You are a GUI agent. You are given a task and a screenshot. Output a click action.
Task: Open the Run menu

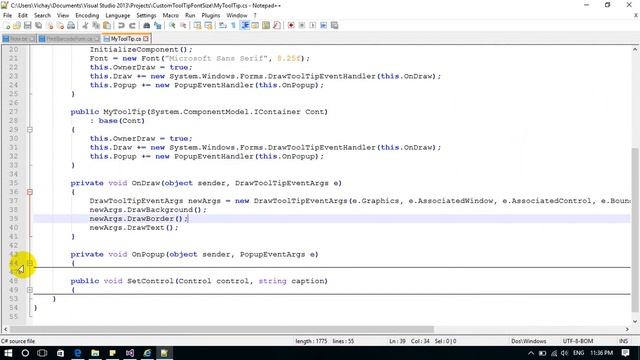[190, 16]
